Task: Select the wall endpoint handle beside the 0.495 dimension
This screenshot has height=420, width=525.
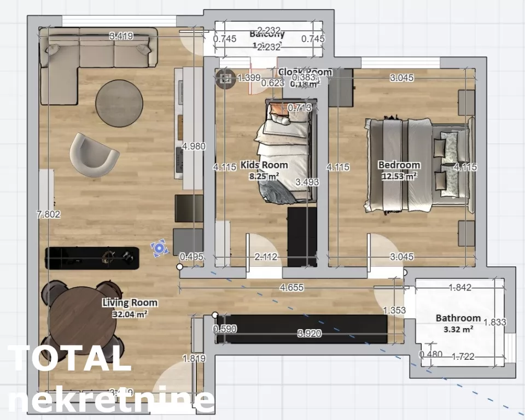Action: point(180,267)
